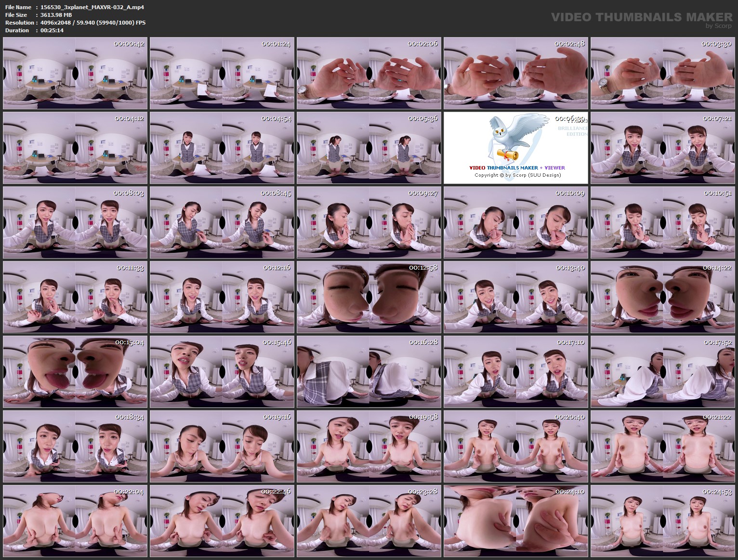Select the file name '156530_3xplanet_MAXVR-032_A.mp4'
Screen dimensions: 738x560
click(x=92, y=7)
